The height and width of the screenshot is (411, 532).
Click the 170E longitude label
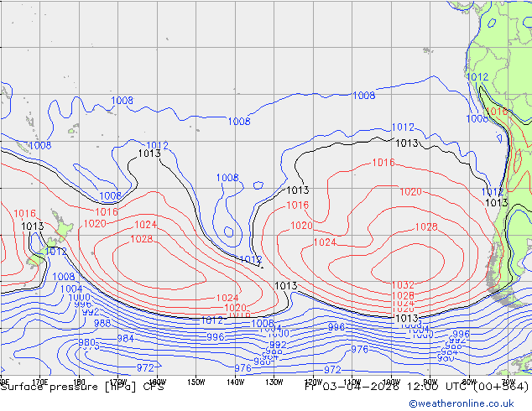coord(40,382)
